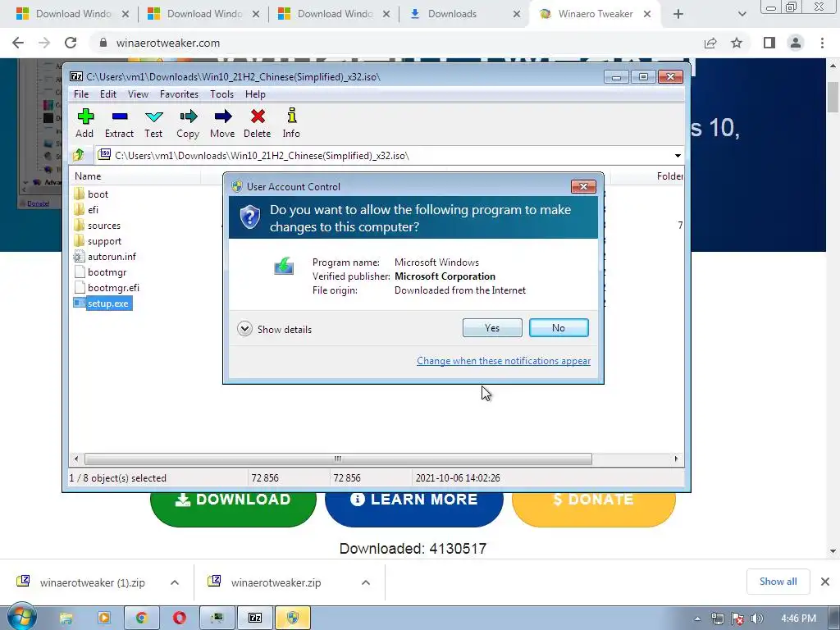Go up one folder level in 7-Zip

(x=80, y=155)
